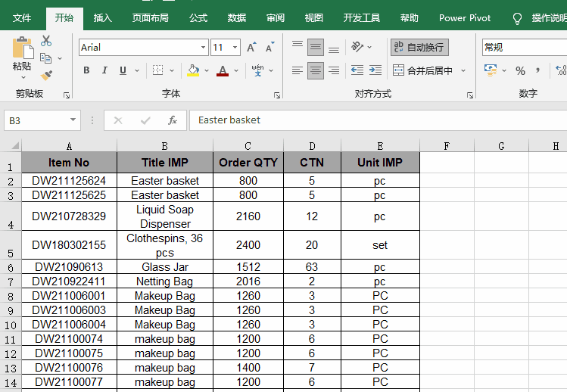
Task: Open the font color dropdown arrow
Action: click(x=236, y=70)
